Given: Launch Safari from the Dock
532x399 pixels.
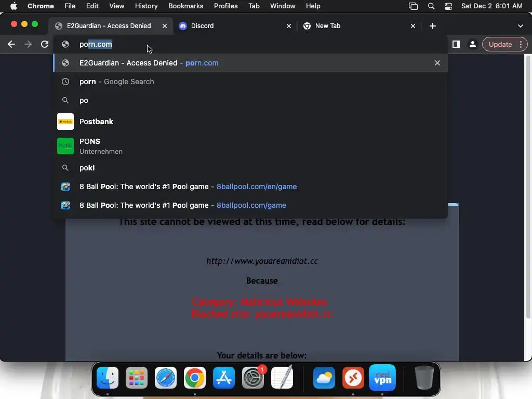Looking at the screenshot, I should point(166,378).
